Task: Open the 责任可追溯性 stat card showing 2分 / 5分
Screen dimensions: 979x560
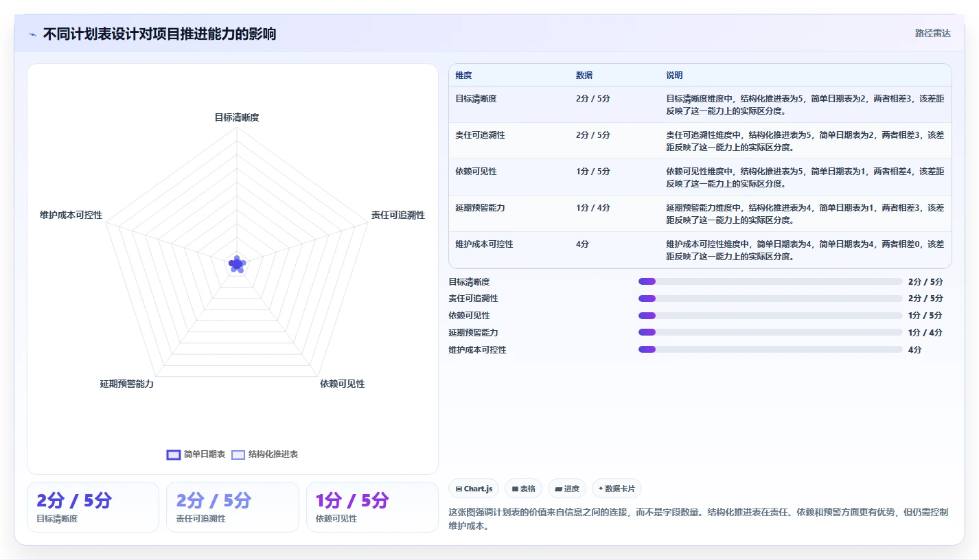Action: tap(233, 507)
